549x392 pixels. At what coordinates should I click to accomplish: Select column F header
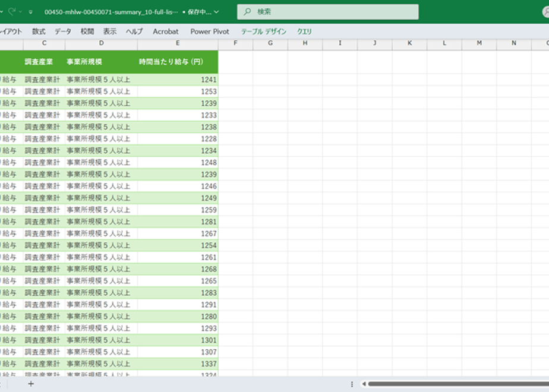[235, 43]
